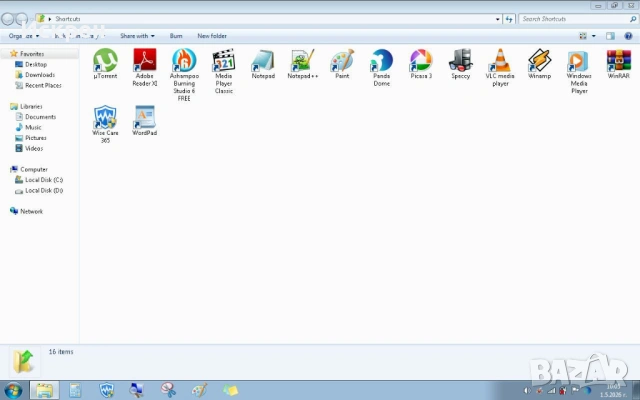This screenshot has width=640, height=400.
Task: Open the Windows Start menu
Action: pos(13,390)
